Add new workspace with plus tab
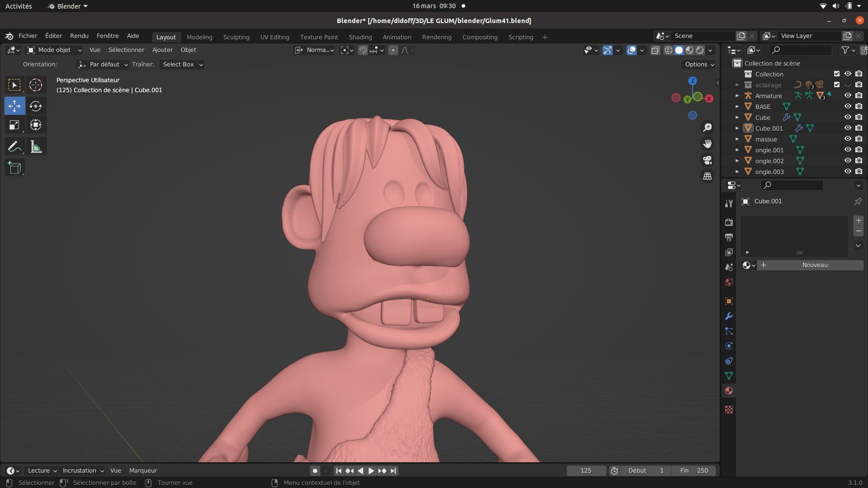This screenshot has height=488, width=868. [545, 37]
